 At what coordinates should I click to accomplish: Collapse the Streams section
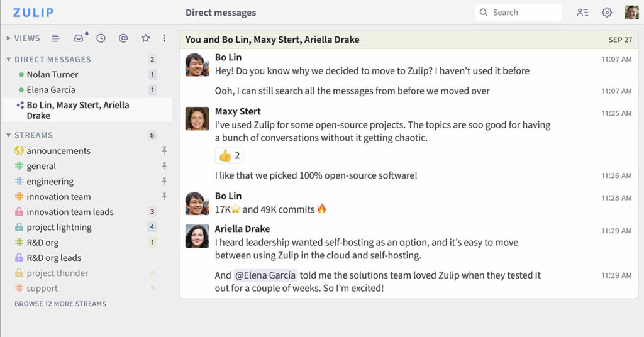pyautogui.click(x=9, y=135)
